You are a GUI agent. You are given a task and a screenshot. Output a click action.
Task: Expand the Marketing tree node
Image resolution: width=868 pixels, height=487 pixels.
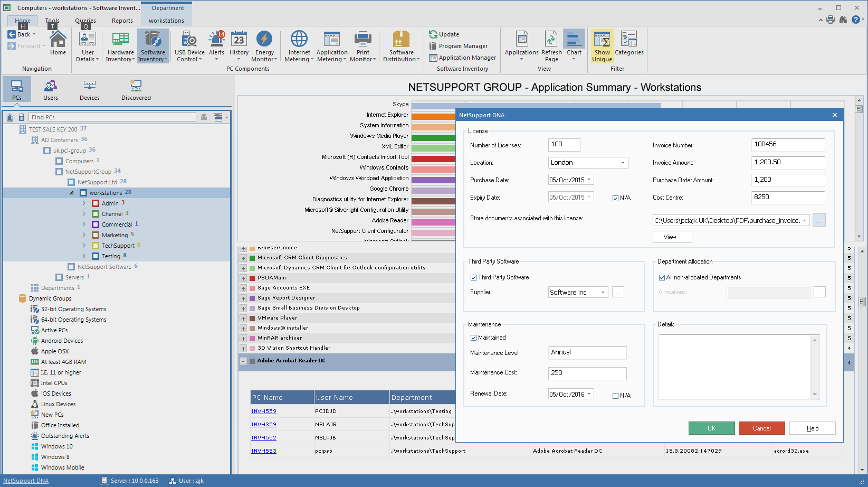pyautogui.click(x=84, y=235)
